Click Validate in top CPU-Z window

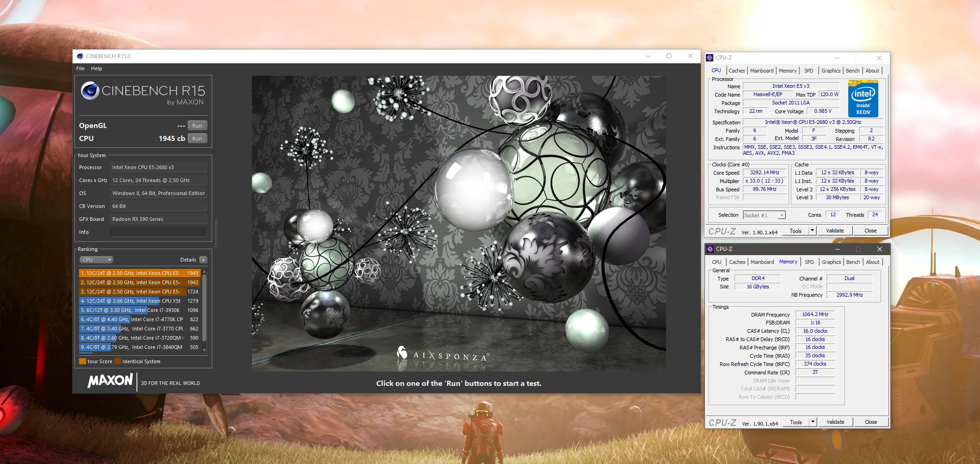coord(835,231)
